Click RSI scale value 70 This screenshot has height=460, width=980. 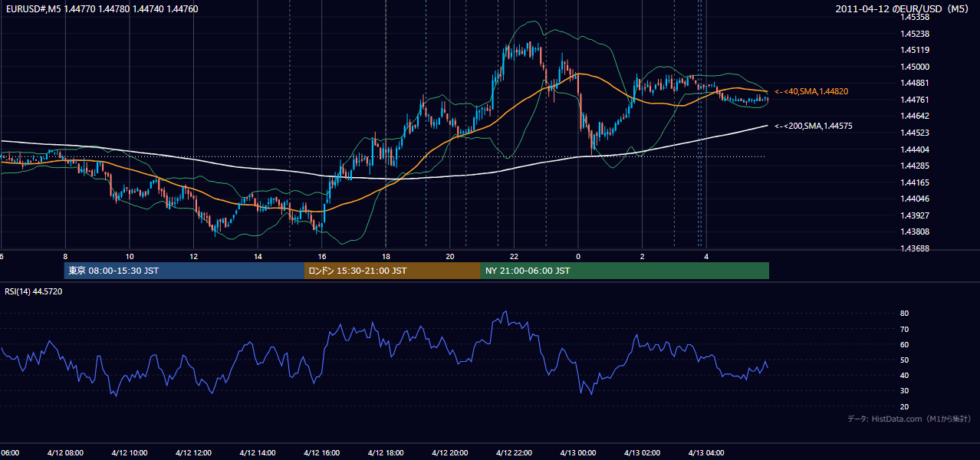click(x=905, y=330)
